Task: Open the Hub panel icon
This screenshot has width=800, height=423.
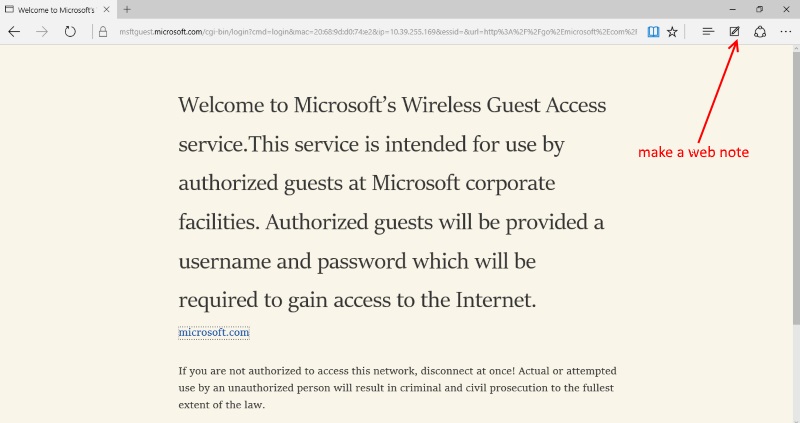Action: pyautogui.click(x=708, y=31)
